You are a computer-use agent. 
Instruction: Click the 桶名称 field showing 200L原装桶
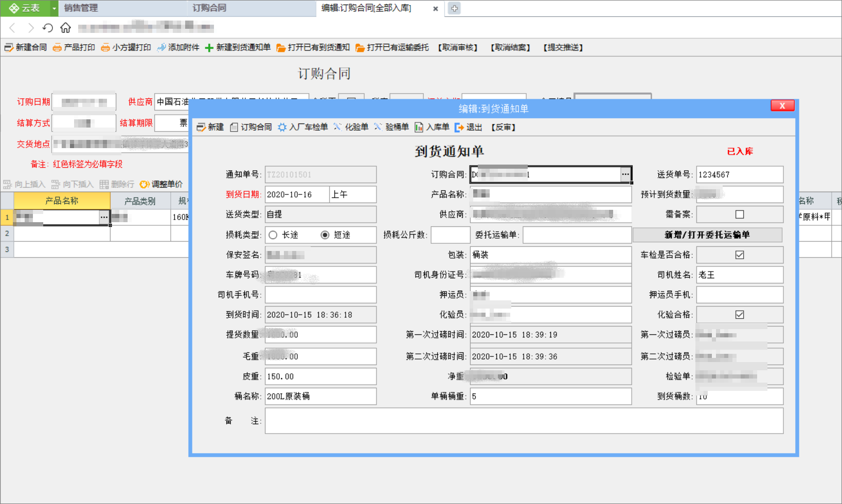click(320, 396)
